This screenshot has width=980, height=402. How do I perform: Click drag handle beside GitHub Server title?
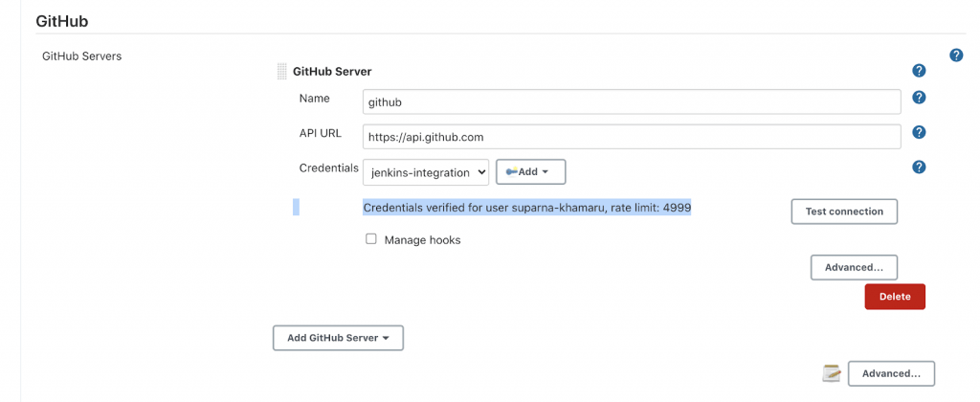[x=281, y=71]
